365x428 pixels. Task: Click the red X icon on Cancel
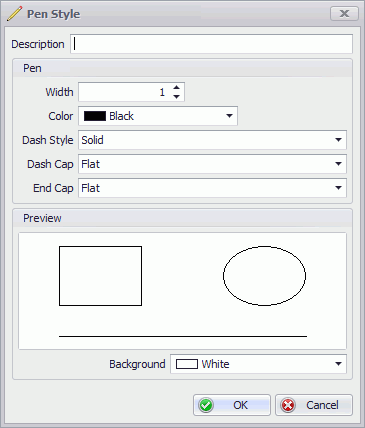[288, 405]
